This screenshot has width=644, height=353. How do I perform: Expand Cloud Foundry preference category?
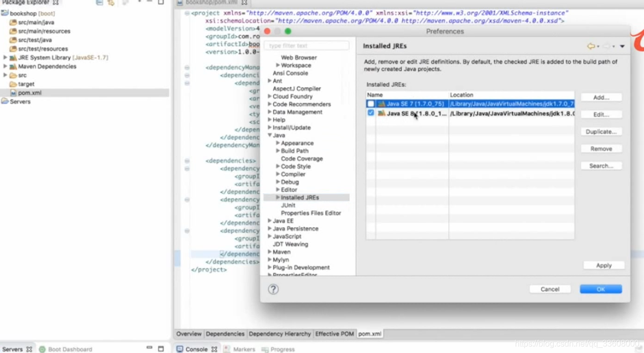click(x=270, y=96)
